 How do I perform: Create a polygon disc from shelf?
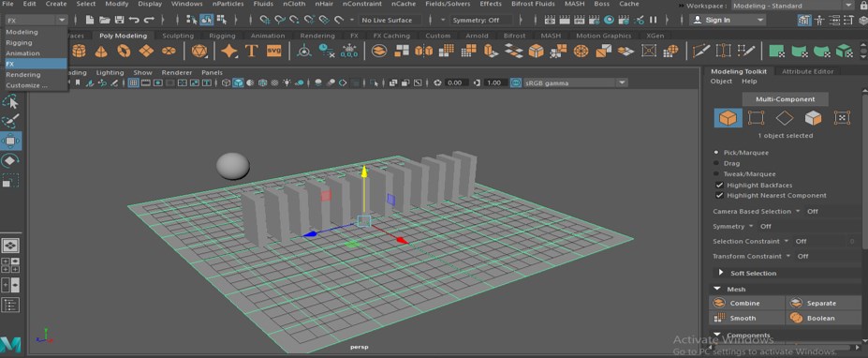(169, 52)
